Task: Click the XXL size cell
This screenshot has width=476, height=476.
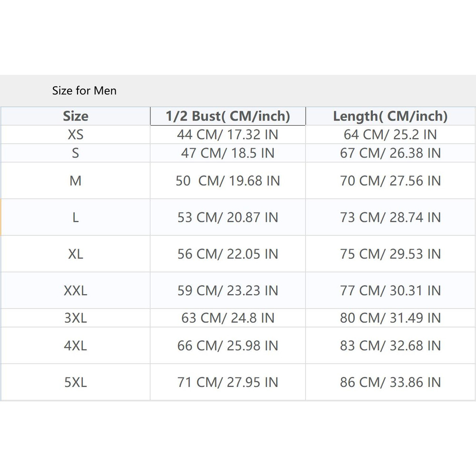Action: [x=76, y=291]
